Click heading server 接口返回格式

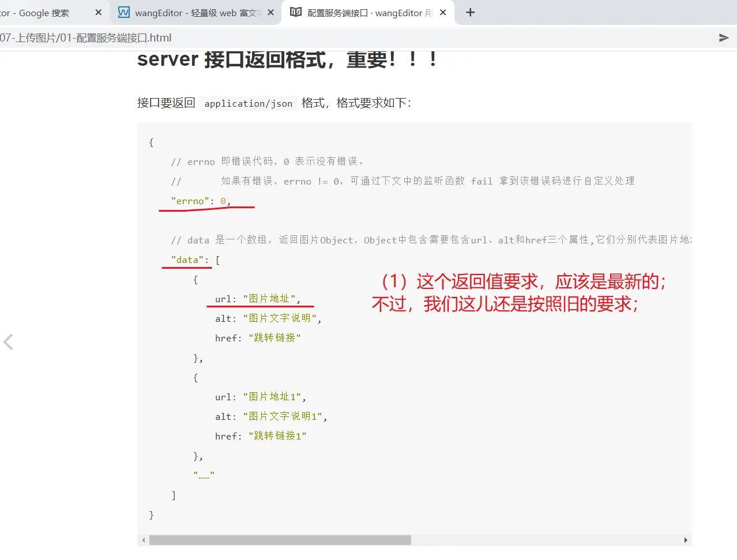286,59
